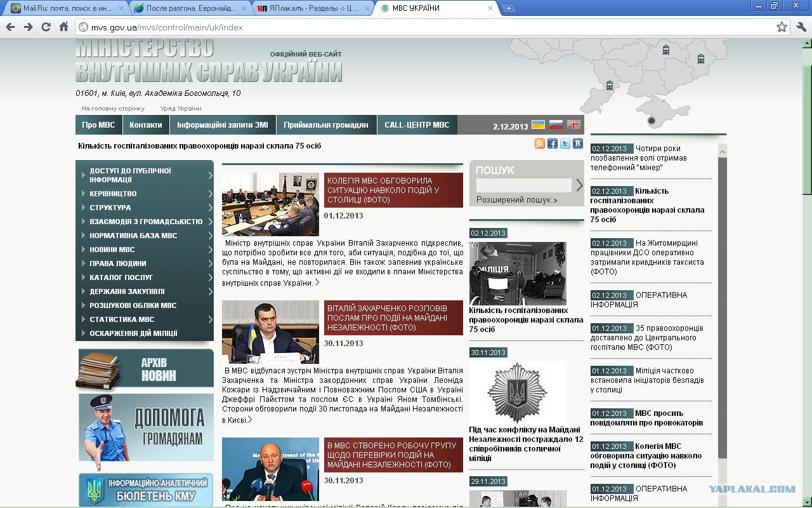Open the hospitalized officers wheelchair photo
This screenshot has width=812, height=508.
518,273
